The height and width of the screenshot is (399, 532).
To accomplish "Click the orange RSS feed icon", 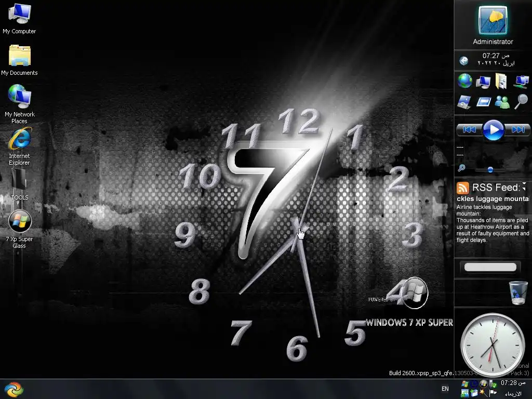I will pos(462,188).
